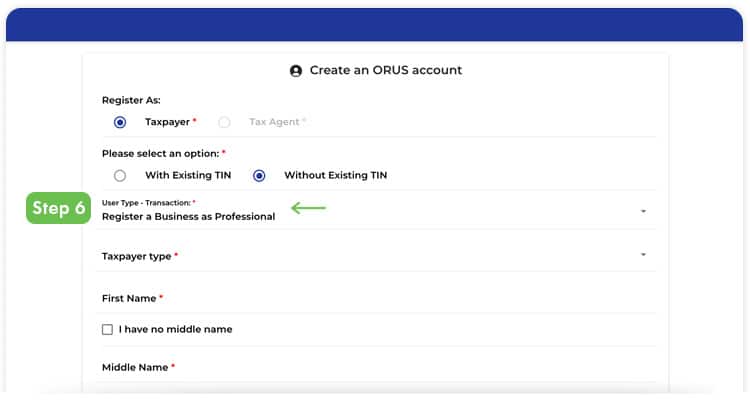Focus the Middle Name input field
Screen dimensions: 750x400
[x=378, y=368]
